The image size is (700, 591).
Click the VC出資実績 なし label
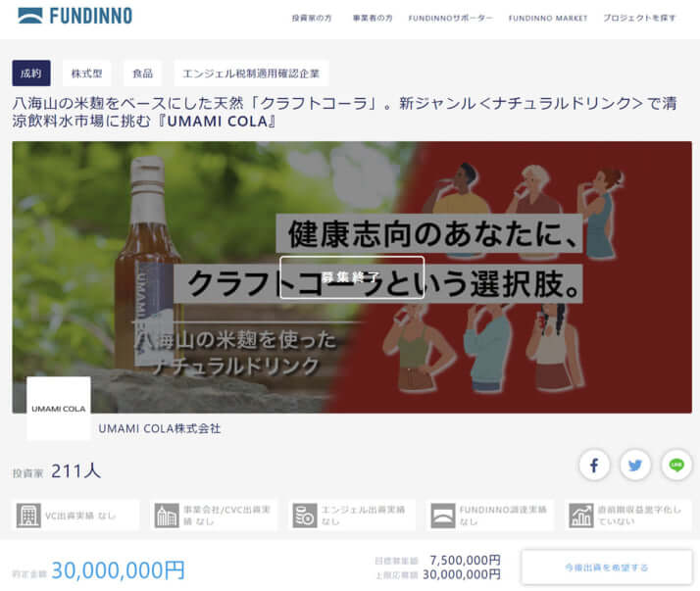80,516
